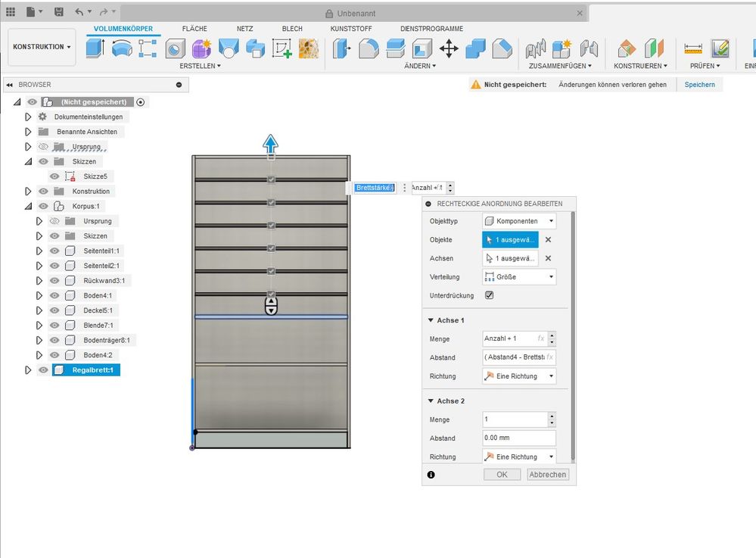Select the Create Form tool
756x558 pixels.
click(x=201, y=48)
